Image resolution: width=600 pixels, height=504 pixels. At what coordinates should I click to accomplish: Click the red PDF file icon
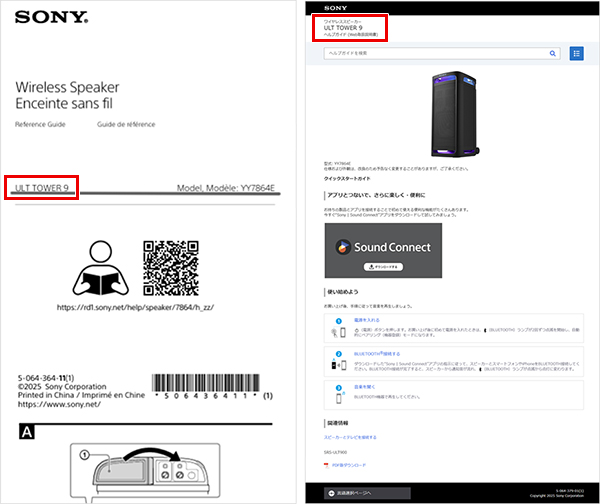[x=326, y=465]
